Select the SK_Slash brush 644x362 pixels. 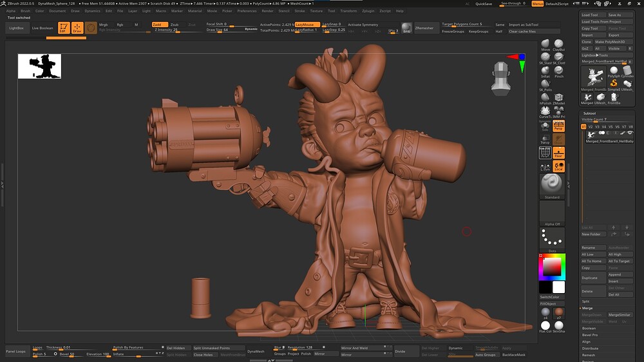point(545,59)
